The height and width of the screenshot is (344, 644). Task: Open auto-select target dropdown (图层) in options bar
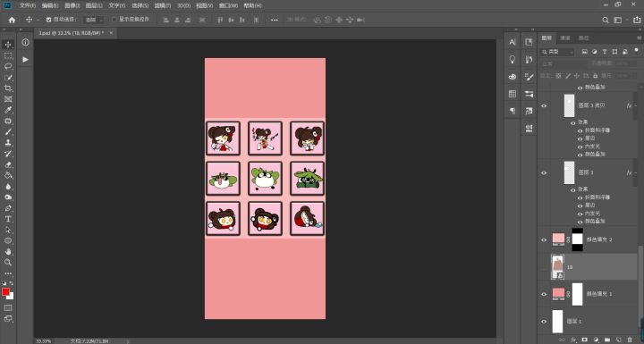pyautogui.click(x=94, y=20)
